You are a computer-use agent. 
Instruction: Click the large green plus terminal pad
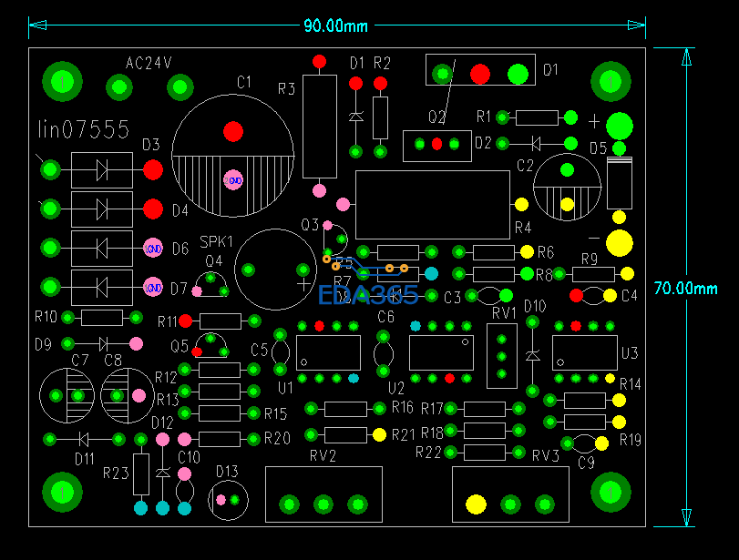click(620, 126)
